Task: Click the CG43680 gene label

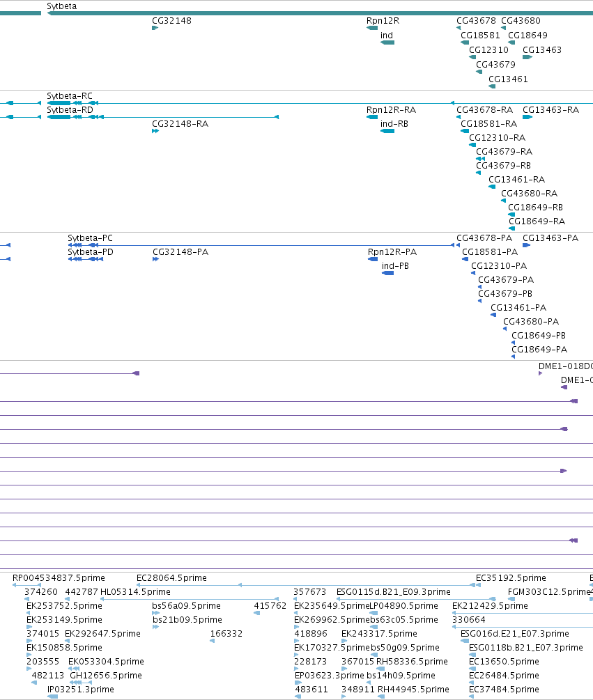Action: pyautogui.click(x=521, y=20)
